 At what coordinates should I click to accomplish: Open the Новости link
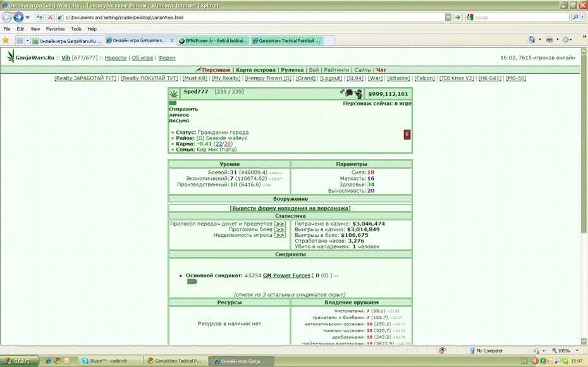[116, 57]
